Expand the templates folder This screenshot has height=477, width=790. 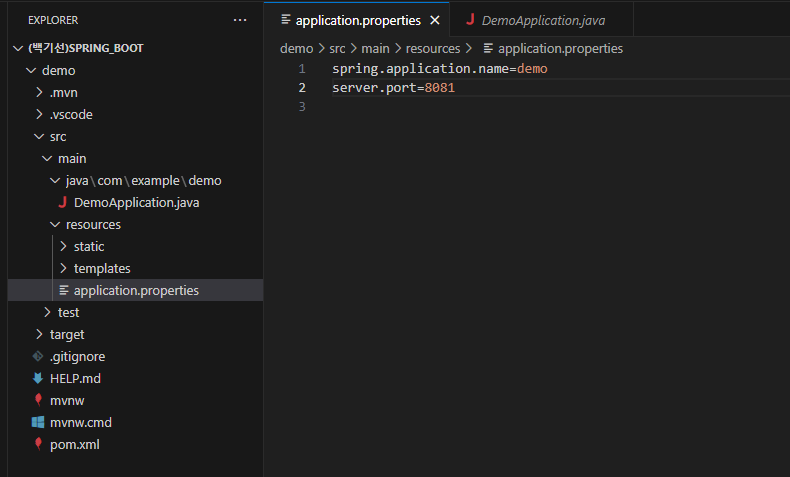63,269
